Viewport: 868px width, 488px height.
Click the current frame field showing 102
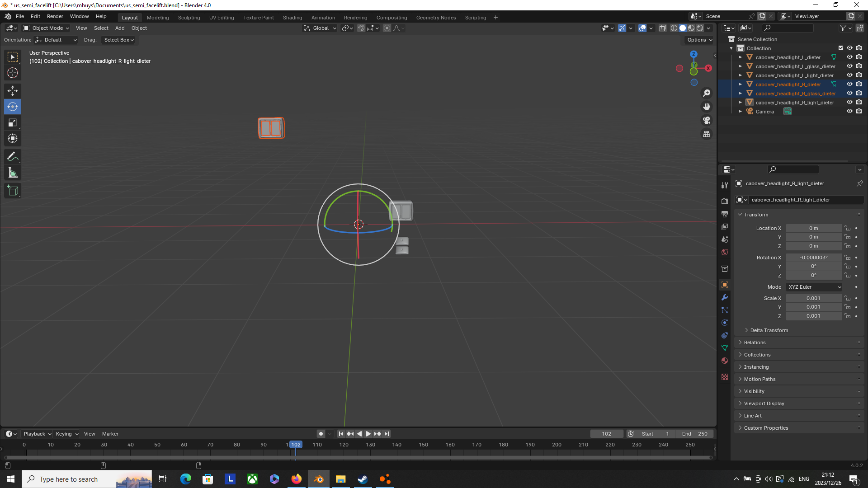pos(606,434)
